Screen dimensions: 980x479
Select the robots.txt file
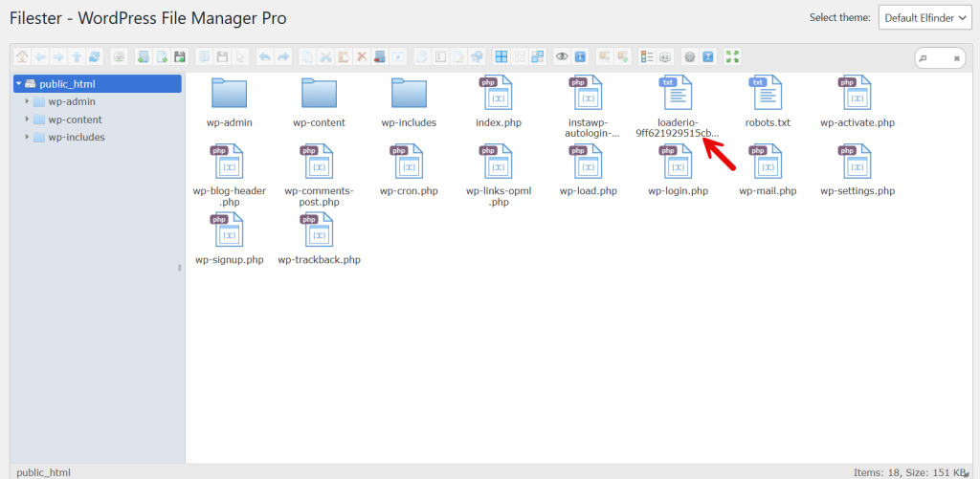[768, 102]
